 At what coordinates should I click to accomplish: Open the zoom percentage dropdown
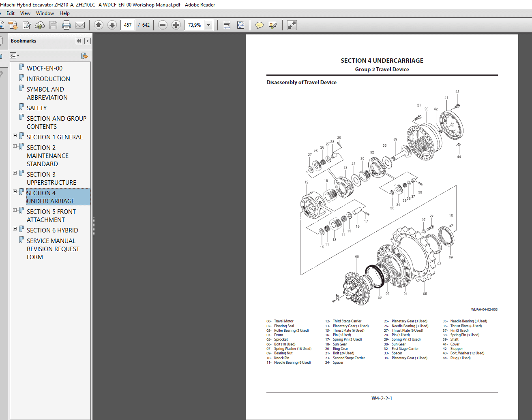209,25
